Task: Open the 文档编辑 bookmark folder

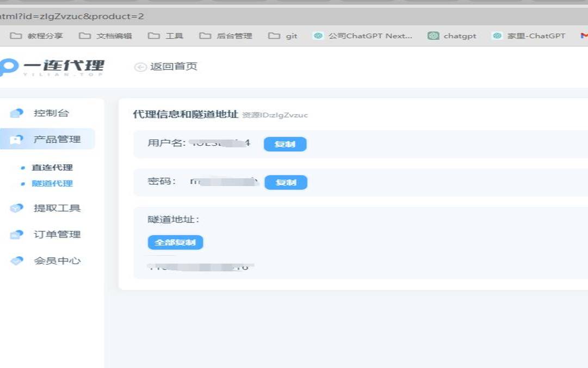Action: tap(106, 36)
